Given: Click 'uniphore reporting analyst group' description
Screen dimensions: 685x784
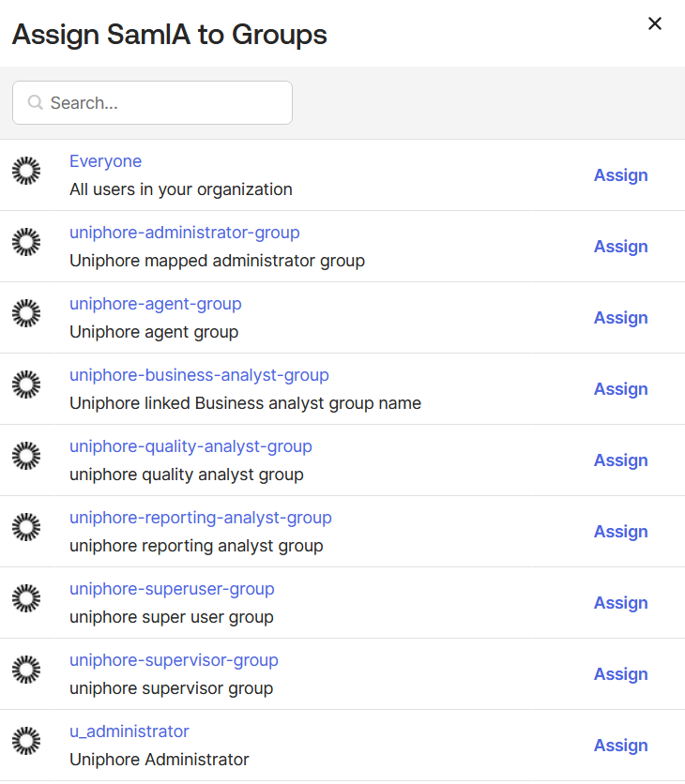Looking at the screenshot, I should point(196,546).
